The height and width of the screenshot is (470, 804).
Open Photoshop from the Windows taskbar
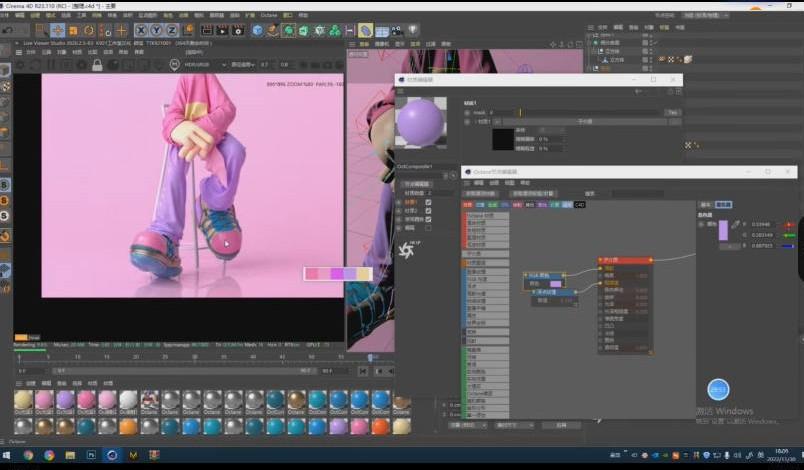91,455
